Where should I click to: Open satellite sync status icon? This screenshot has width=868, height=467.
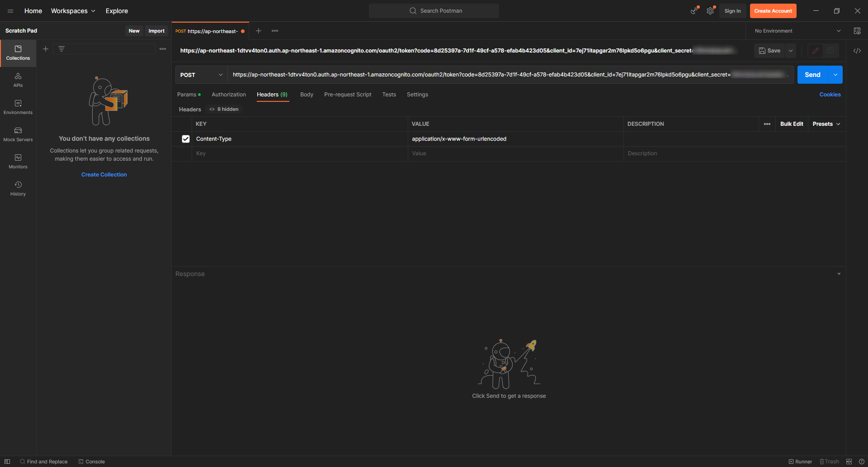click(694, 11)
